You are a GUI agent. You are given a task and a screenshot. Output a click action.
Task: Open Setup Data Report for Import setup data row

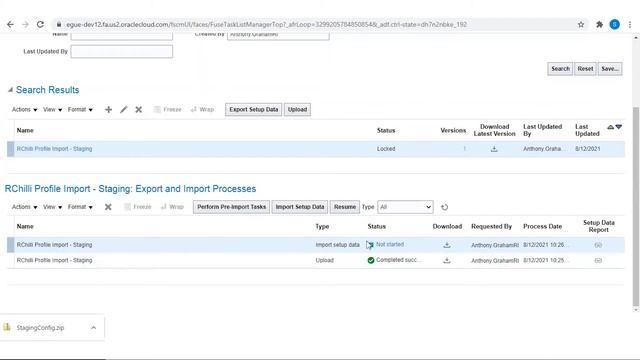coord(598,245)
